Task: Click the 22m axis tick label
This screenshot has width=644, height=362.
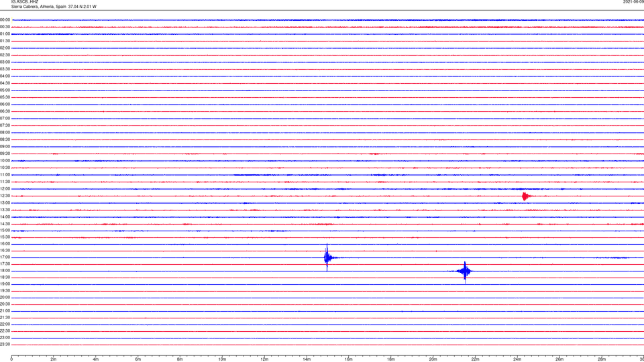Action: pos(475,359)
